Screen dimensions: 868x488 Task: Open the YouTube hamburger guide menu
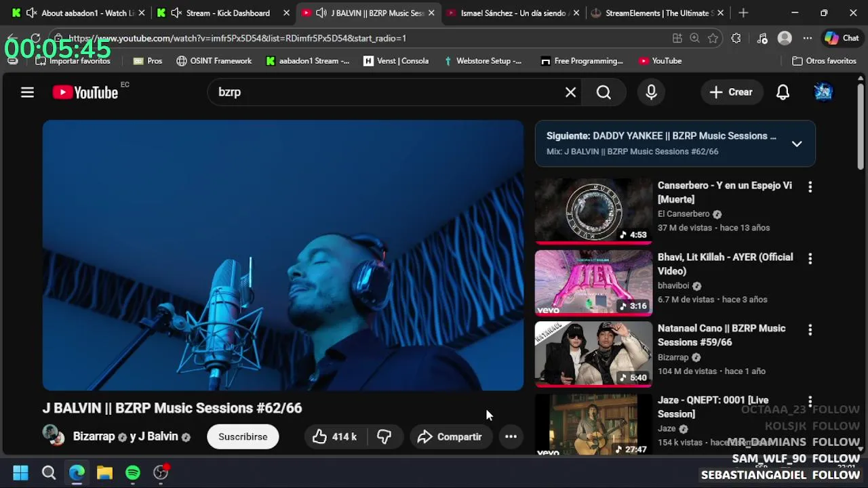tap(27, 92)
